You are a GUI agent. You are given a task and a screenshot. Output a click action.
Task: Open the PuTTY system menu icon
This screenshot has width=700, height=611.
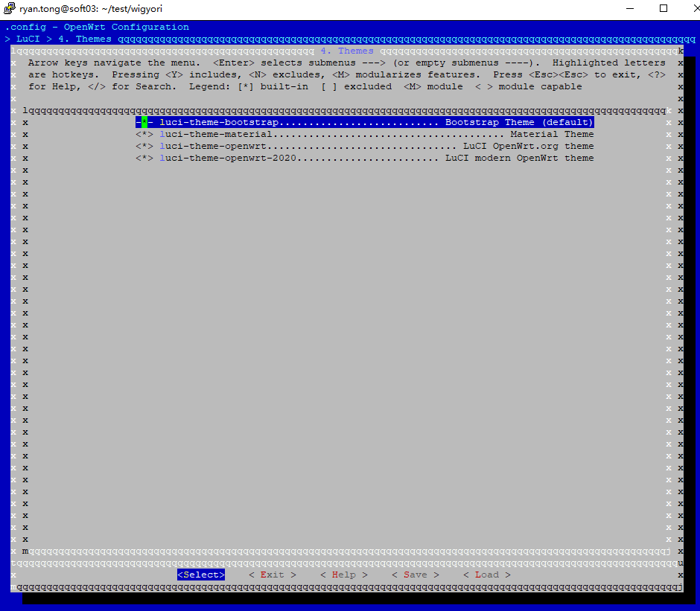click(10, 9)
